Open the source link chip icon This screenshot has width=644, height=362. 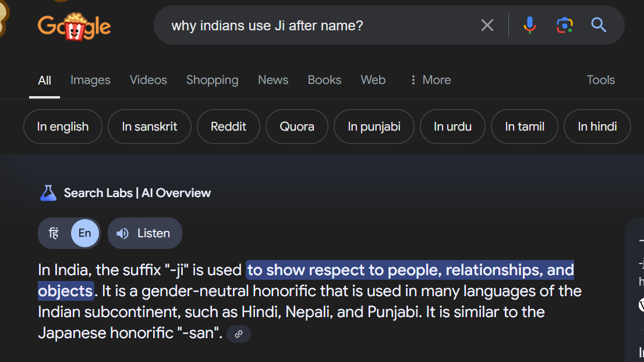pos(238,334)
